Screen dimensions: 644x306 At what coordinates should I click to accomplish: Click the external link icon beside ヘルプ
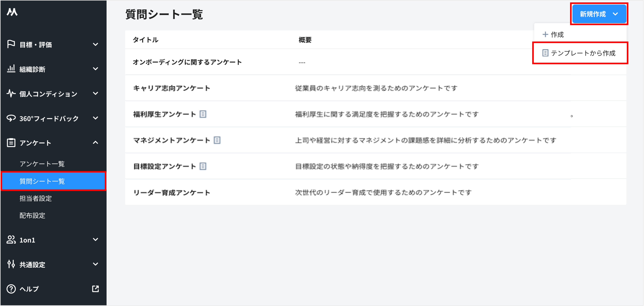click(96, 289)
